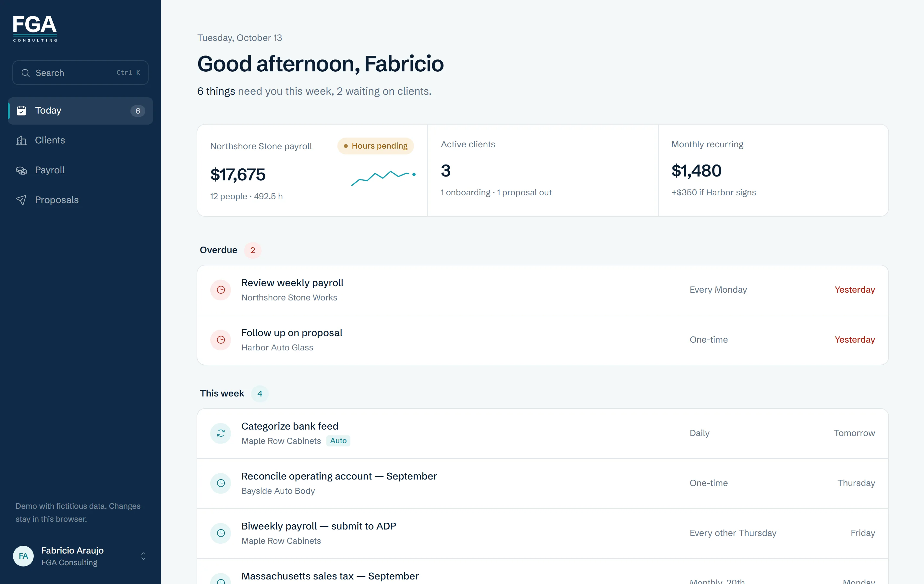Screen dimensions: 924x584
Task: Open the FA avatar profile menu
Action: (23, 556)
